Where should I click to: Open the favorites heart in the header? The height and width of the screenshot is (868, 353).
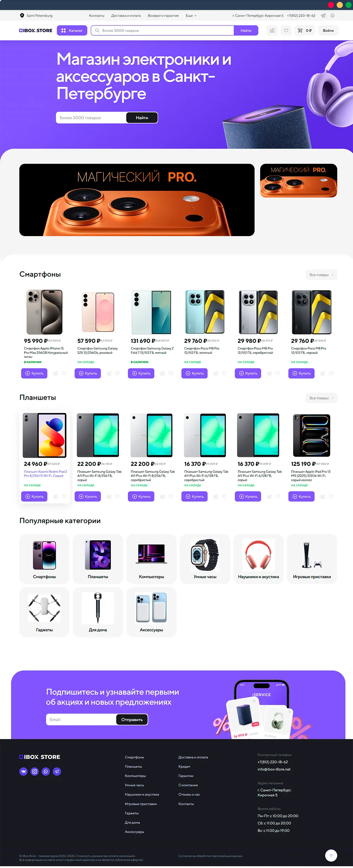286,31
